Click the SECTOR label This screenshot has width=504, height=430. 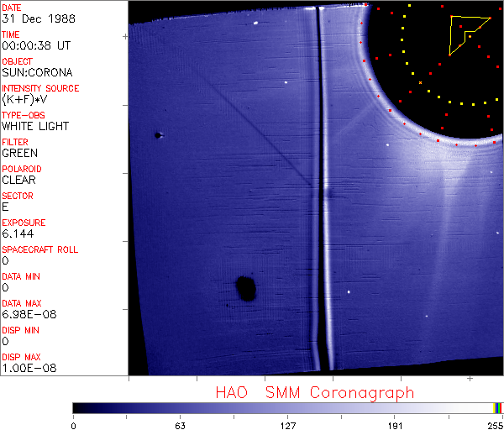coord(18,196)
